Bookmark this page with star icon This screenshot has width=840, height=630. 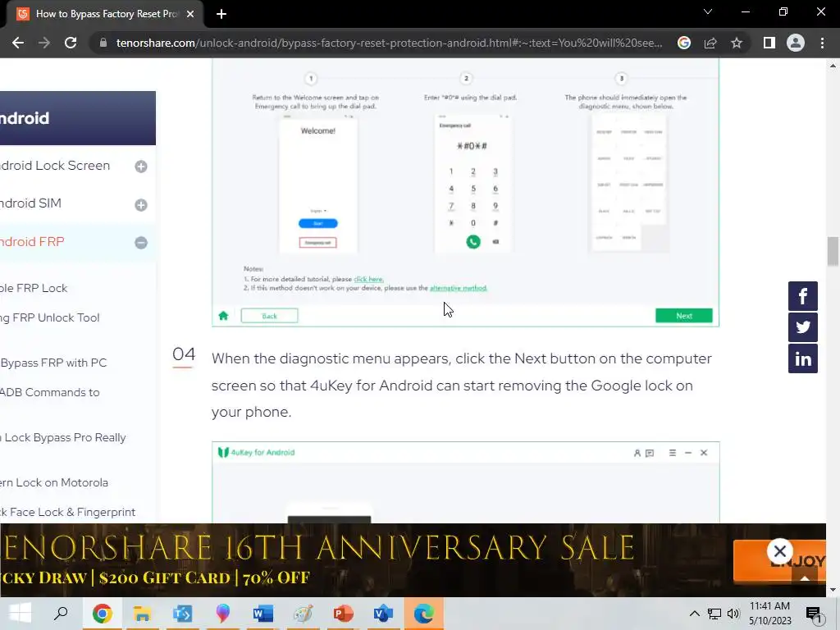pos(737,43)
